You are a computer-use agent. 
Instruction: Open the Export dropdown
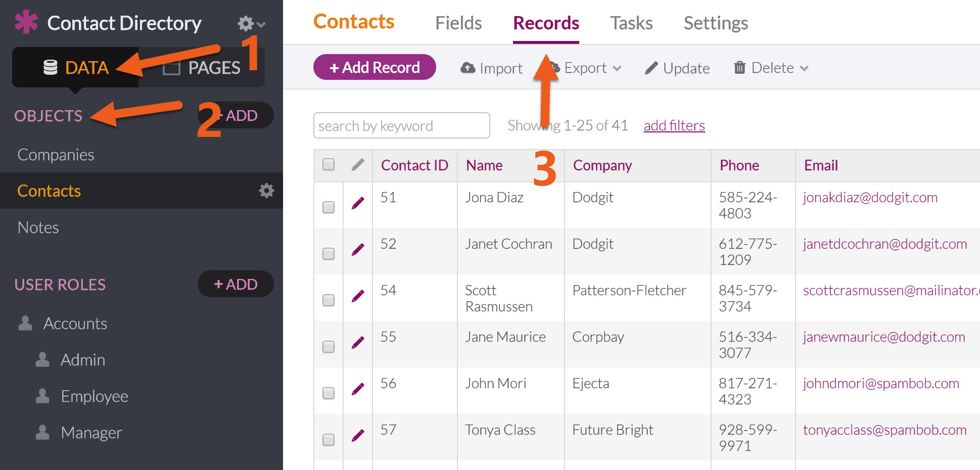pos(585,68)
